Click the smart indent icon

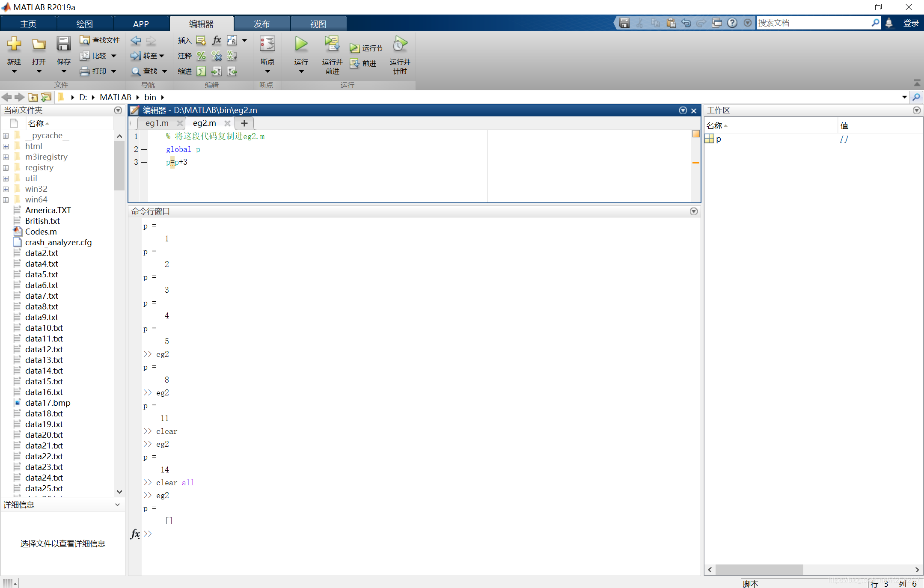(x=201, y=71)
